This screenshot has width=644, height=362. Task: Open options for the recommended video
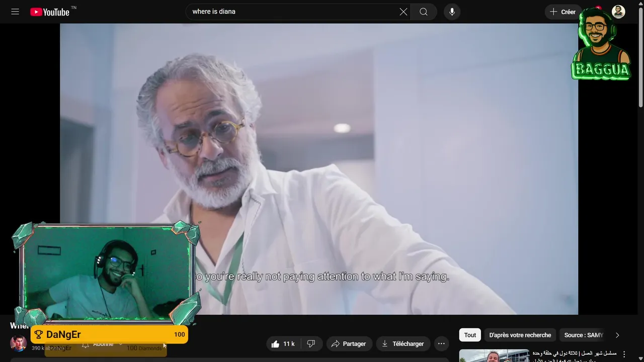(624, 354)
